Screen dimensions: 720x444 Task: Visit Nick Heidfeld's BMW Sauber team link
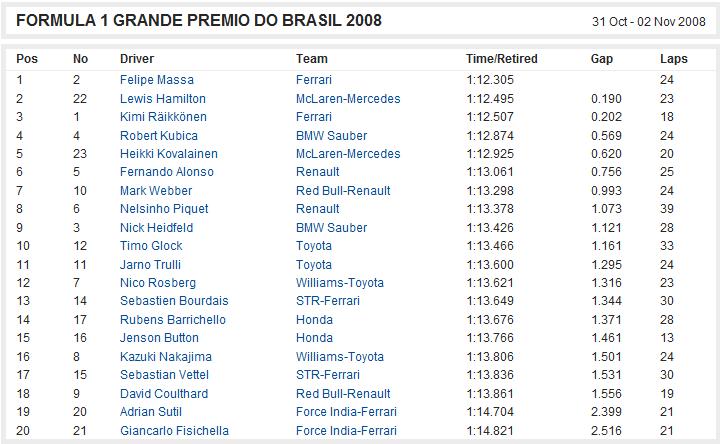[x=331, y=227]
